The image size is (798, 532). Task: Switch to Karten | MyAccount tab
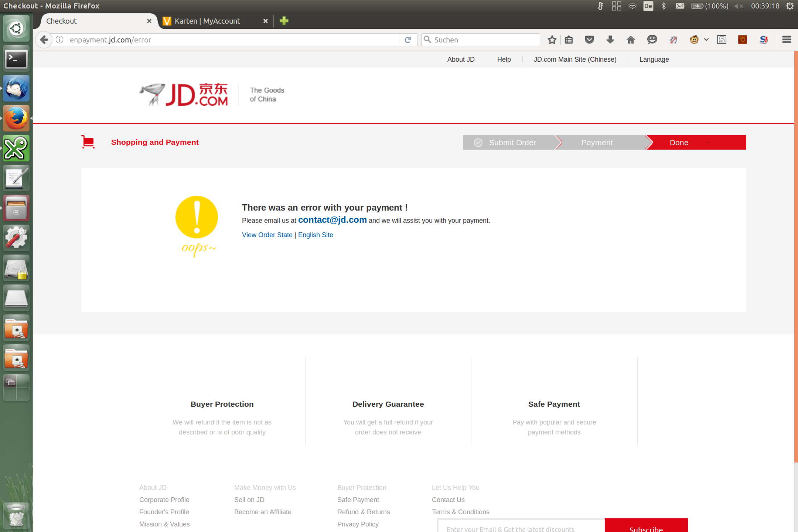tap(207, 21)
